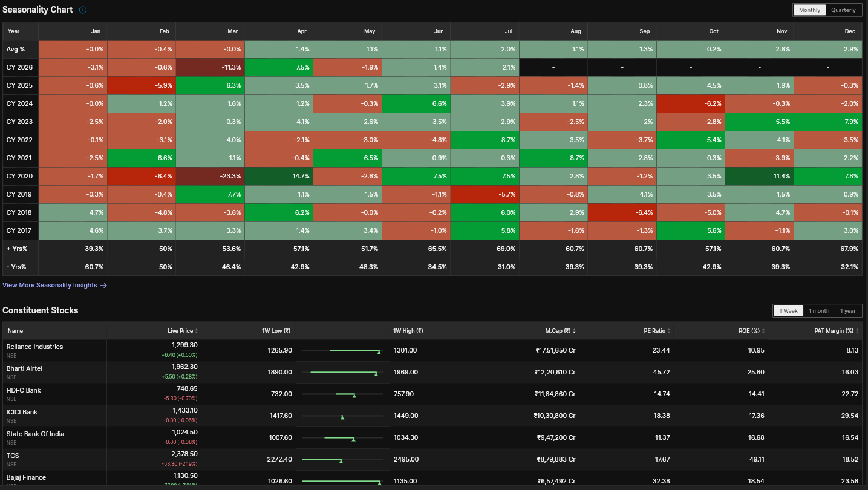Sort by M.Cap arrows icon

pyautogui.click(x=574, y=331)
